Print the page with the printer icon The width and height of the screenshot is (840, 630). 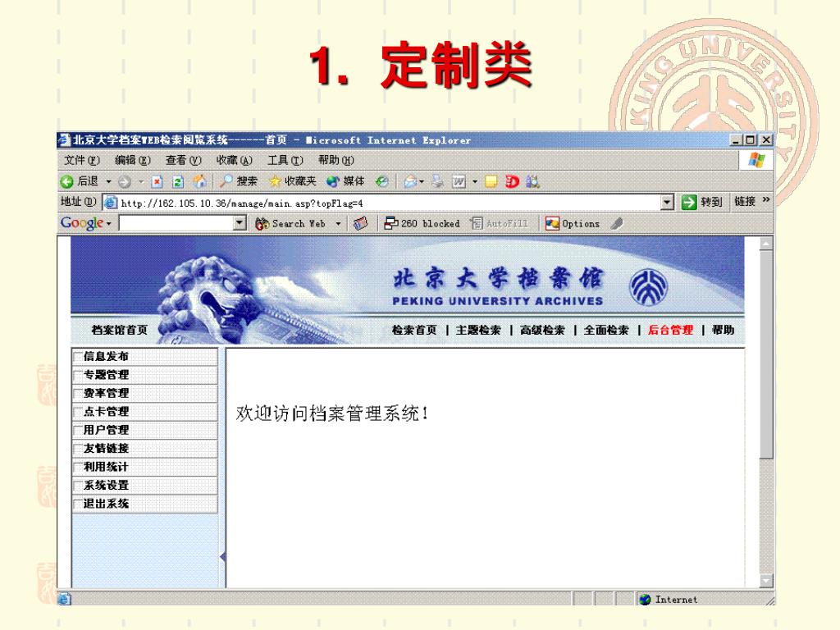(x=438, y=181)
